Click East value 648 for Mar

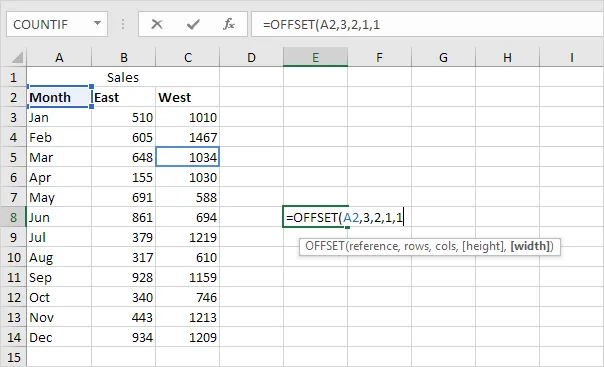click(x=124, y=157)
